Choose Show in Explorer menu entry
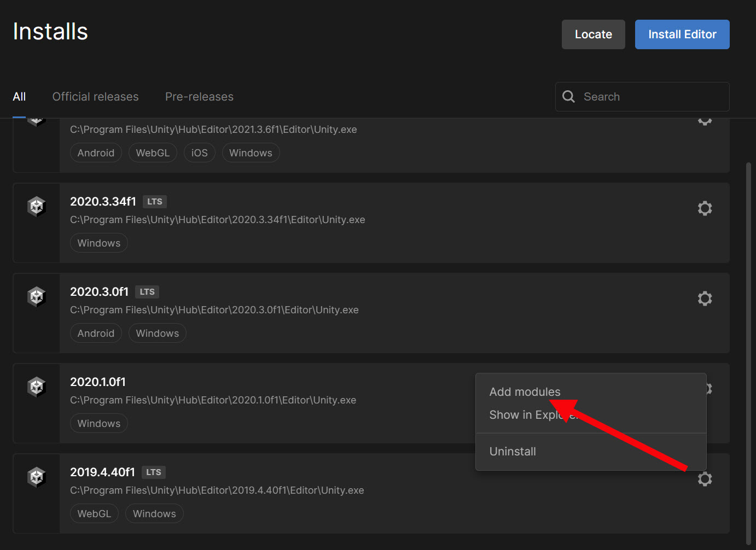Viewport: 756px width, 550px height. coord(533,415)
